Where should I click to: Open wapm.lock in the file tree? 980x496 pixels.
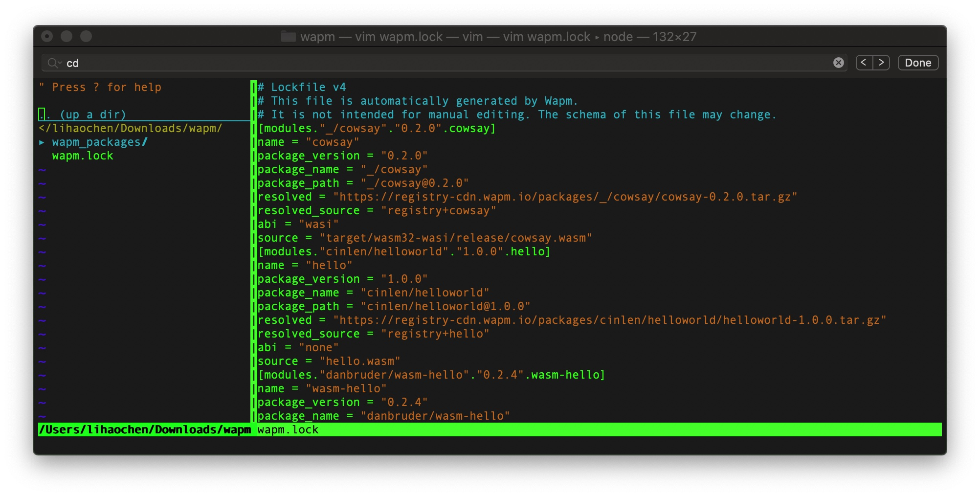(x=83, y=156)
